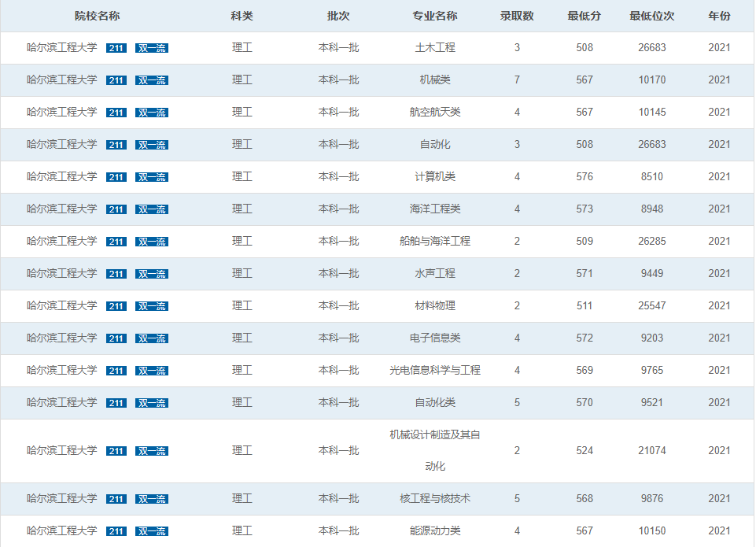Click the minimum score 576
Screen dimensions: 756x547
click(585, 176)
